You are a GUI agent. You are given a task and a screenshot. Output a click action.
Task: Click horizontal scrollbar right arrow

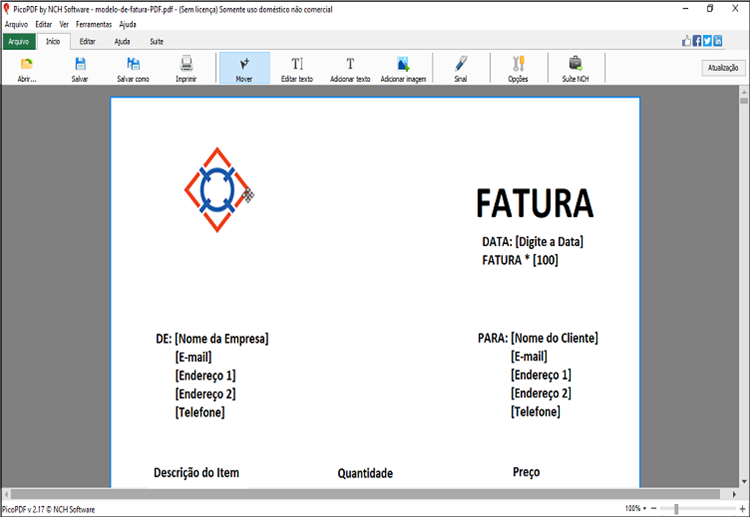click(734, 494)
